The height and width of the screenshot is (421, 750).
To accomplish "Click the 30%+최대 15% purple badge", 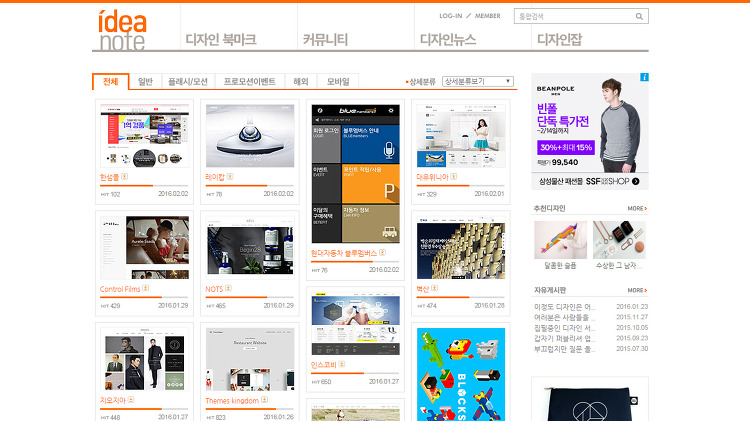I will pyautogui.click(x=566, y=147).
